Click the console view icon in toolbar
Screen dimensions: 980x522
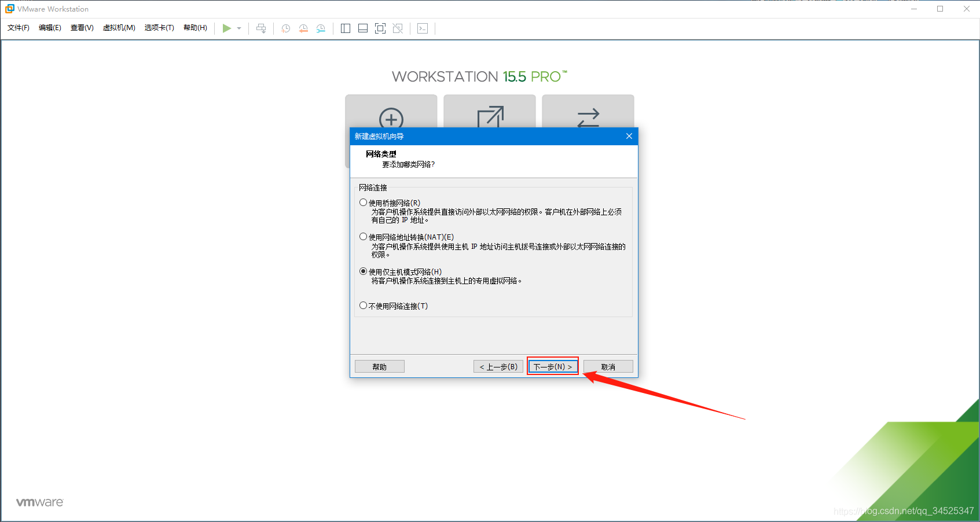click(x=423, y=28)
